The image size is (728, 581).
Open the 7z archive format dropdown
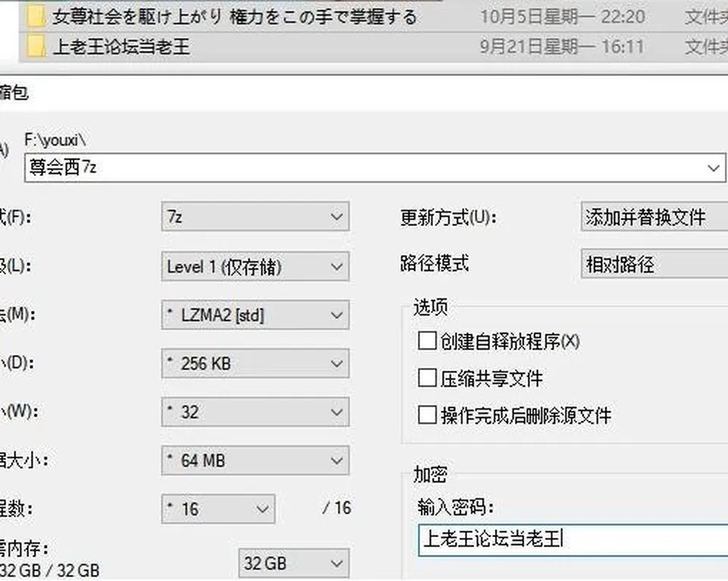tap(256, 216)
